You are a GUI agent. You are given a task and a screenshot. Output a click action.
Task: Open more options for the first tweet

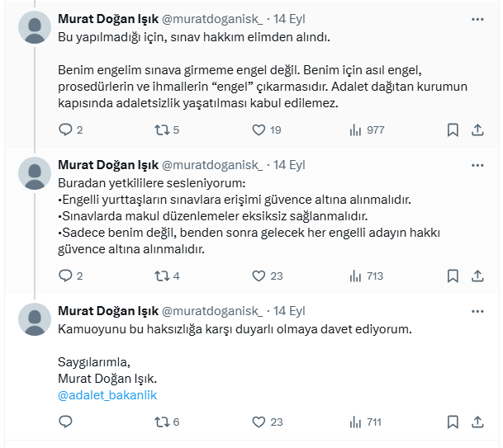coord(477,20)
